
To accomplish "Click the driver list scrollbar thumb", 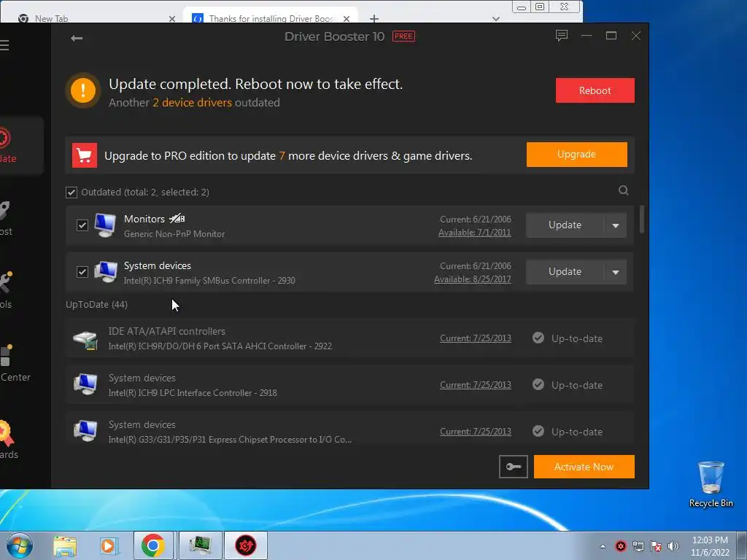I will coord(642,219).
